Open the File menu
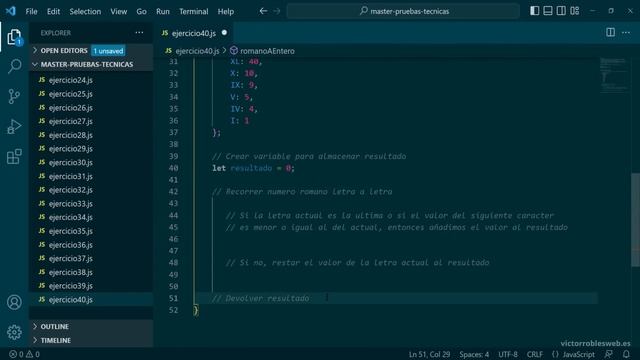Image resolution: width=640 pixels, height=360 pixels. click(31, 11)
